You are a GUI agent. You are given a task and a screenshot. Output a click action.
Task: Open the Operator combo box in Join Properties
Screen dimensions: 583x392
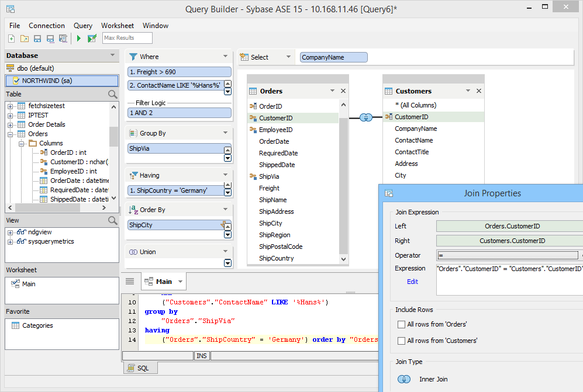[x=509, y=255]
